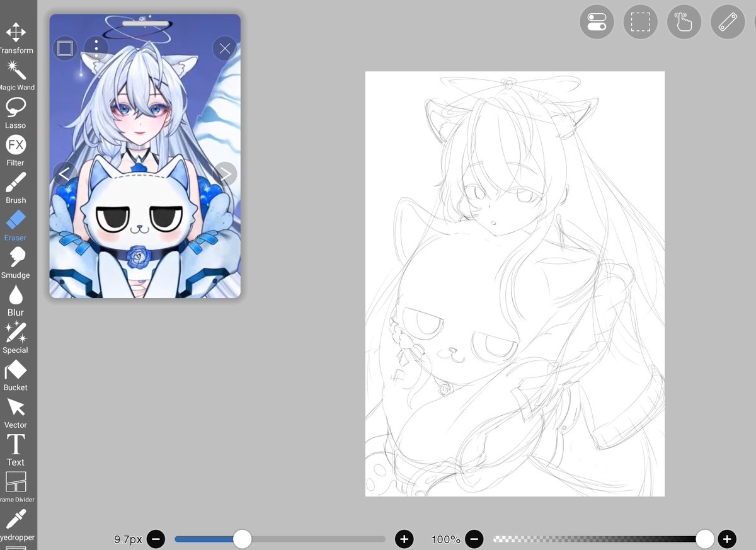756x550 pixels.
Task: Open the toggle switches settings button
Action: point(597,22)
